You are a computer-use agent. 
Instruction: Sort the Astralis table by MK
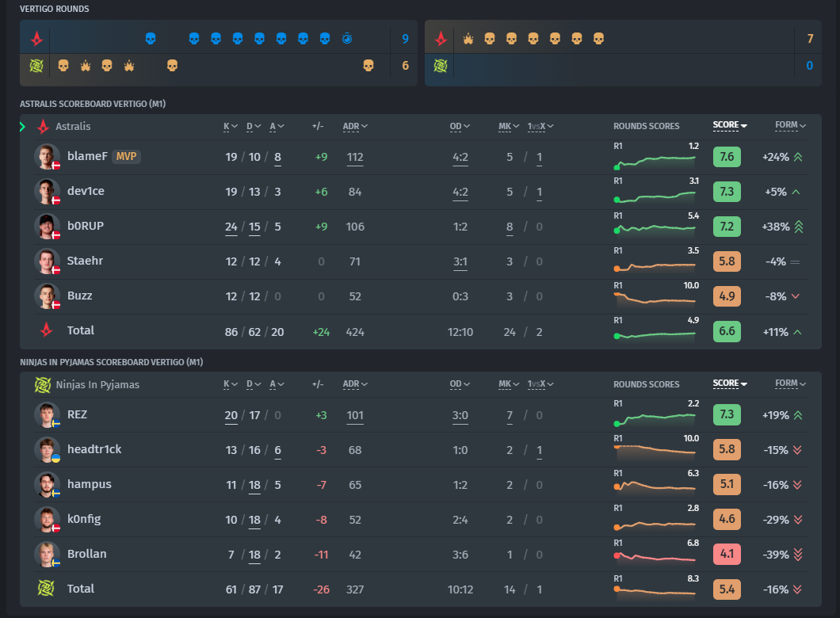tap(509, 127)
